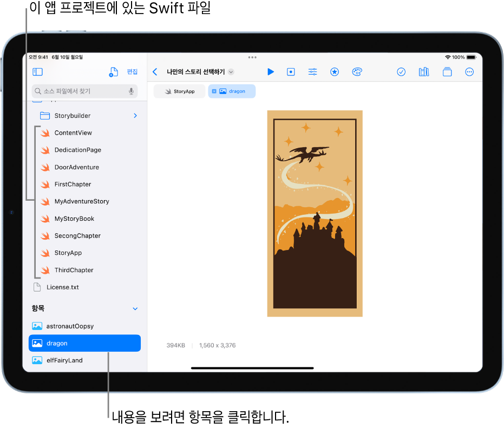Open the library books icon
Viewport: 504px width, 429px height.
(424, 72)
